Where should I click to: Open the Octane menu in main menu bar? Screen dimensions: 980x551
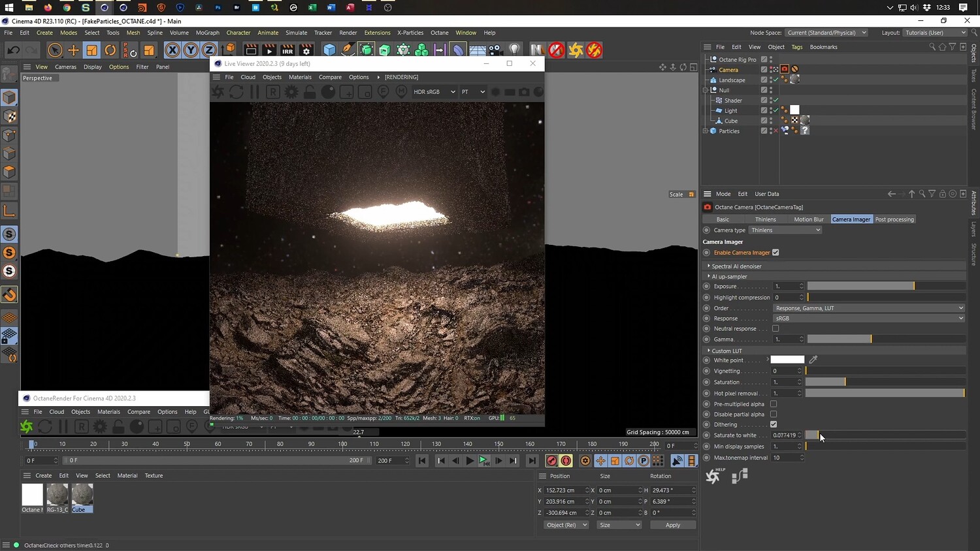point(440,33)
